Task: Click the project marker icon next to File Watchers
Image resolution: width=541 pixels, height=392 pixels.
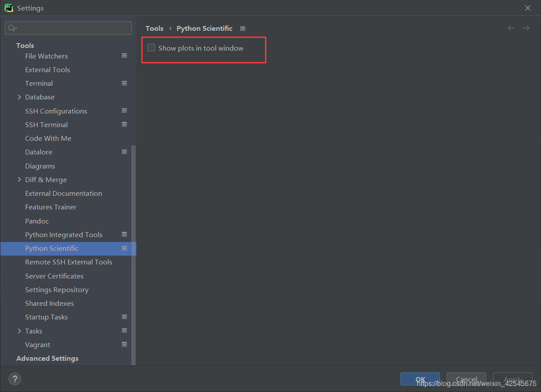Action: point(124,55)
